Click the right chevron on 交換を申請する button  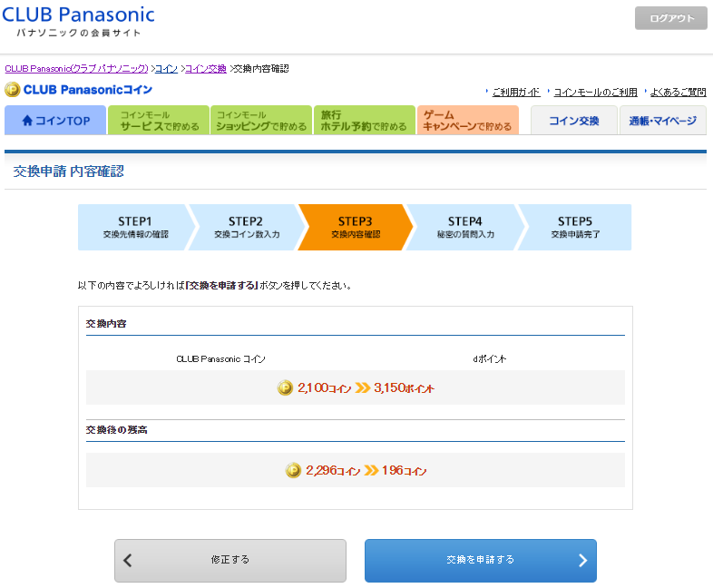583,560
